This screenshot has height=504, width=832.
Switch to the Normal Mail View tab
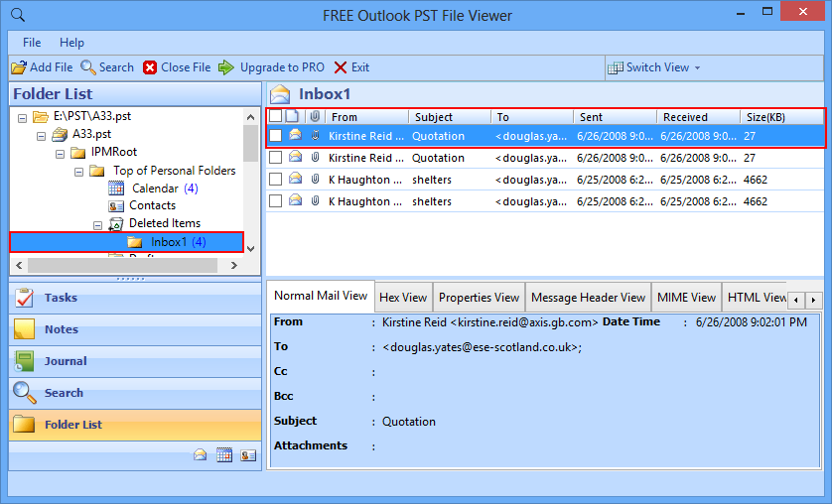(x=321, y=296)
